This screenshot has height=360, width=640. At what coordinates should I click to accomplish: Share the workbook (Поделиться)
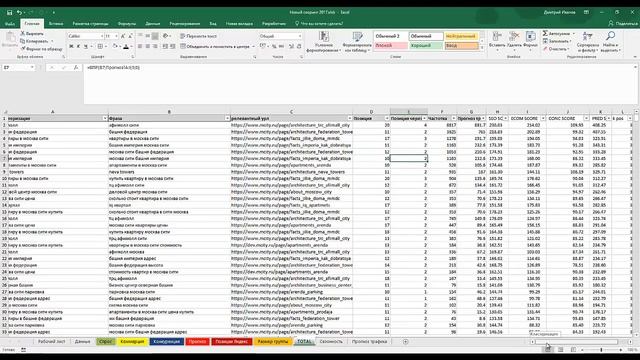coord(623,24)
